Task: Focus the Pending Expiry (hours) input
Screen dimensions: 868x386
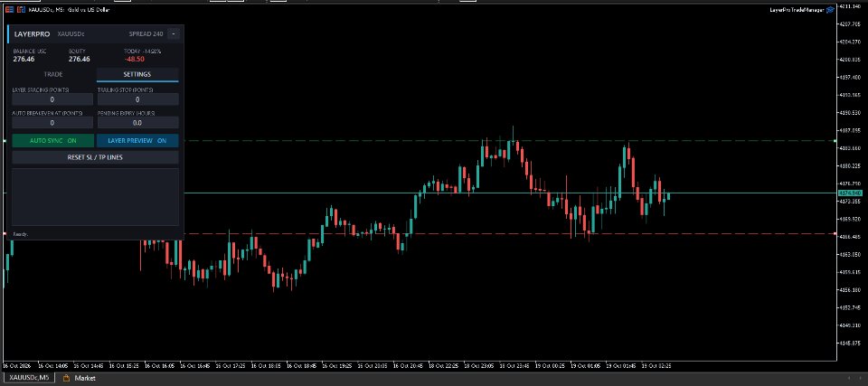Action: tap(137, 123)
